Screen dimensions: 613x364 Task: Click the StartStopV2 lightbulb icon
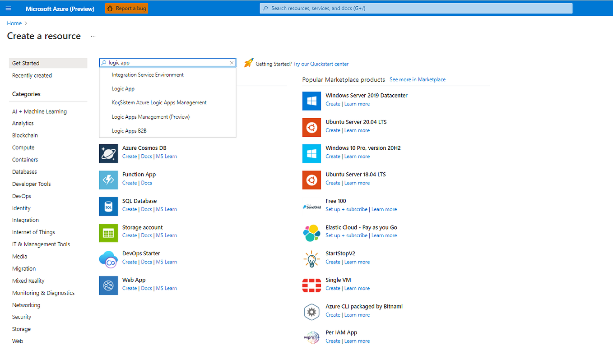click(x=311, y=258)
